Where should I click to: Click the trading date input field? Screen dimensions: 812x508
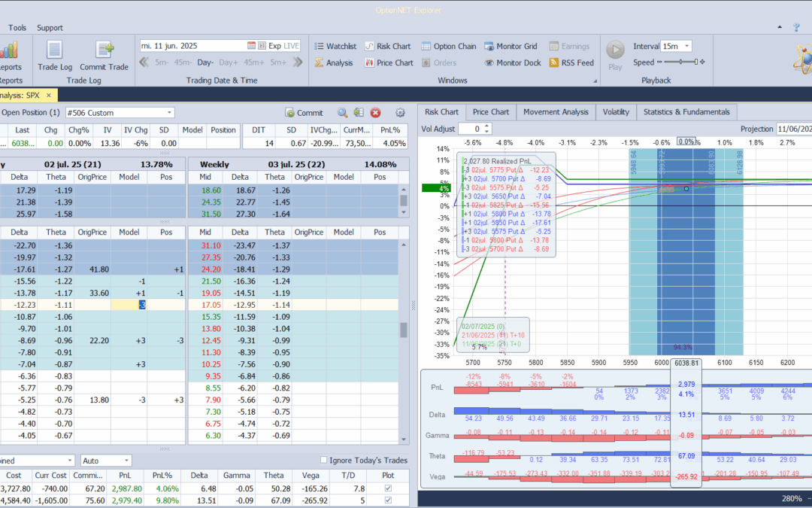[192, 46]
